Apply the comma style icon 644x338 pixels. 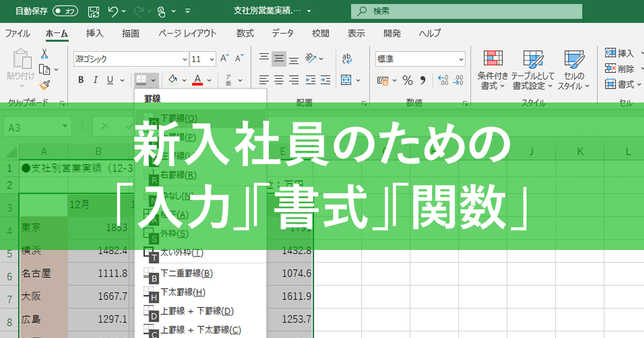click(423, 80)
